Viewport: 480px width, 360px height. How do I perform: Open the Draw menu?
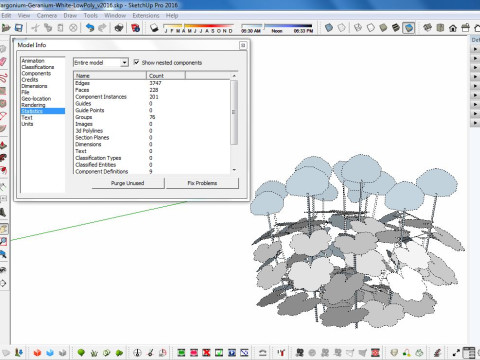coord(70,15)
